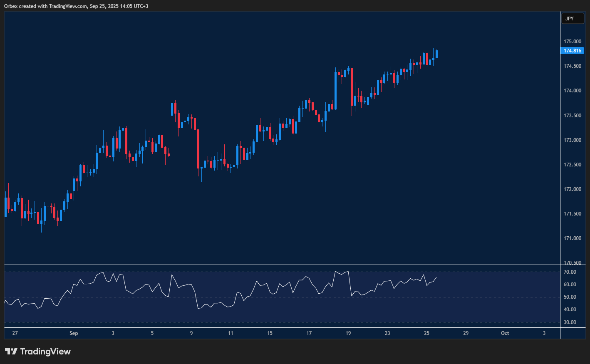Select the 171.000 price axis label
Viewport: 590px width, 364px height.
point(572,238)
